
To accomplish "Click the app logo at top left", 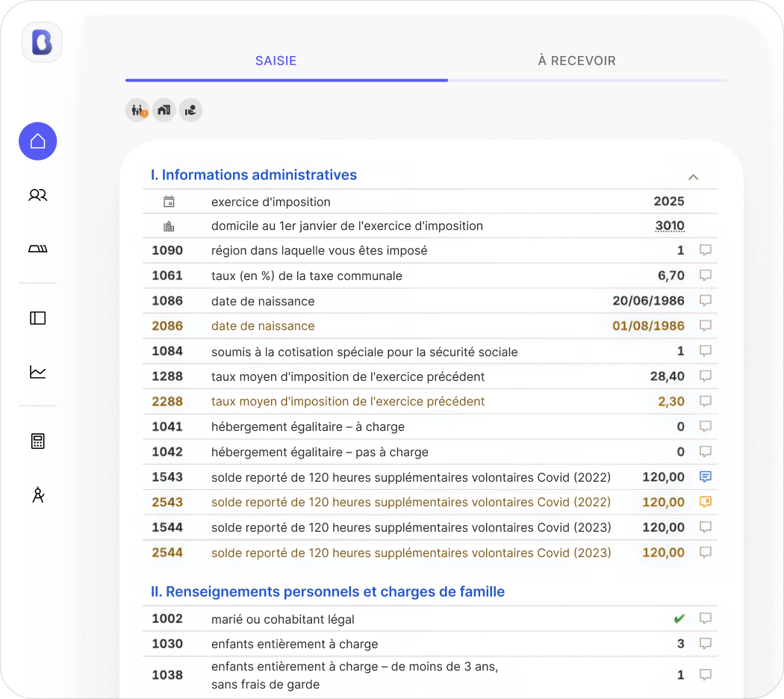I will tap(42, 43).
